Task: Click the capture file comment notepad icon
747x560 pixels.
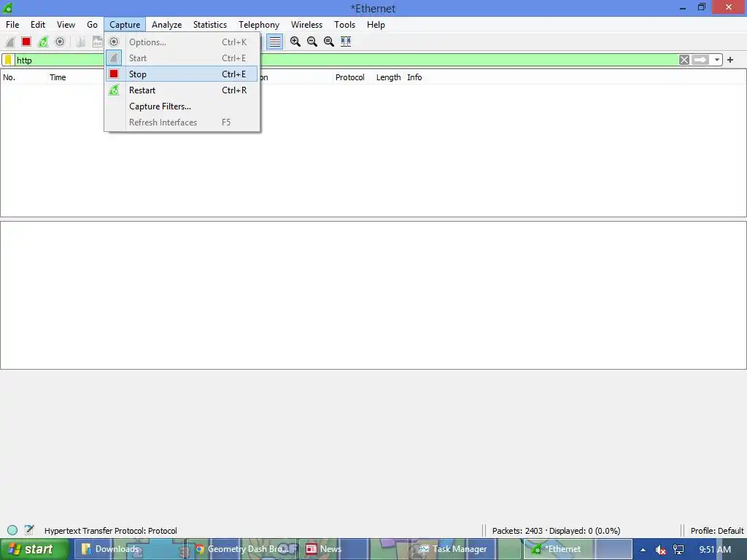Action: (x=29, y=530)
